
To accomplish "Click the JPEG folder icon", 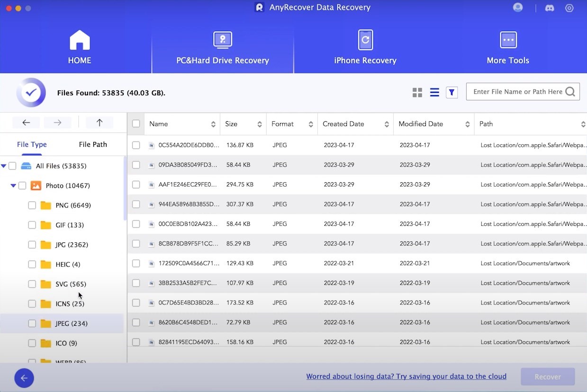I will pos(46,323).
